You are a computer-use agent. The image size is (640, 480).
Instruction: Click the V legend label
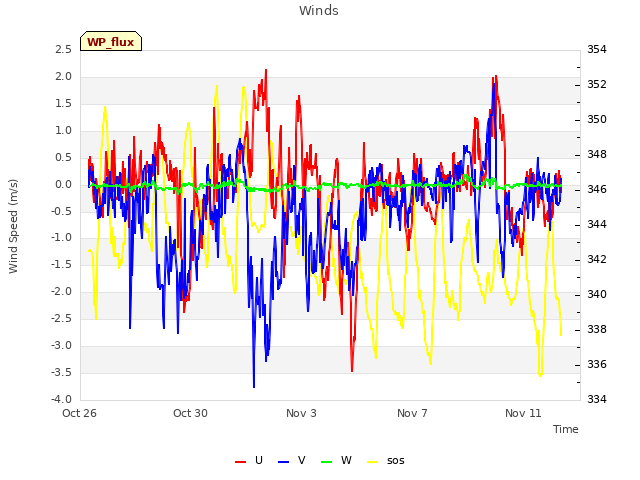pos(302,460)
